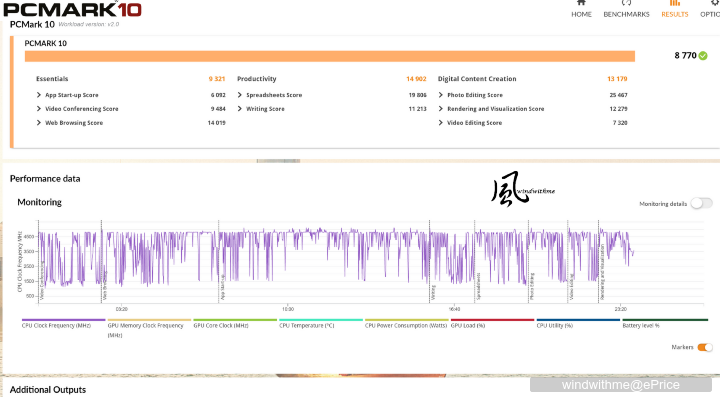The height and width of the screenshot is (397, 720).
Task: Go to BENCHMARKS menu label
Action: (626, 14)
